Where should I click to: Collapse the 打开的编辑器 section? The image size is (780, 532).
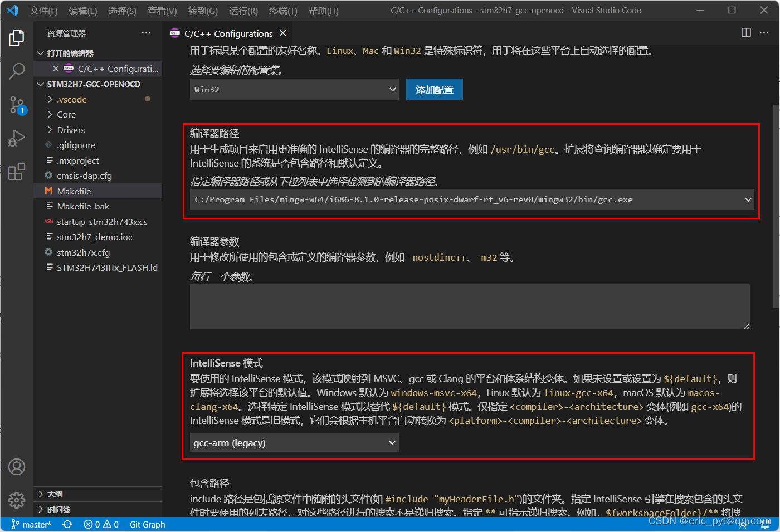pos(97,53)
